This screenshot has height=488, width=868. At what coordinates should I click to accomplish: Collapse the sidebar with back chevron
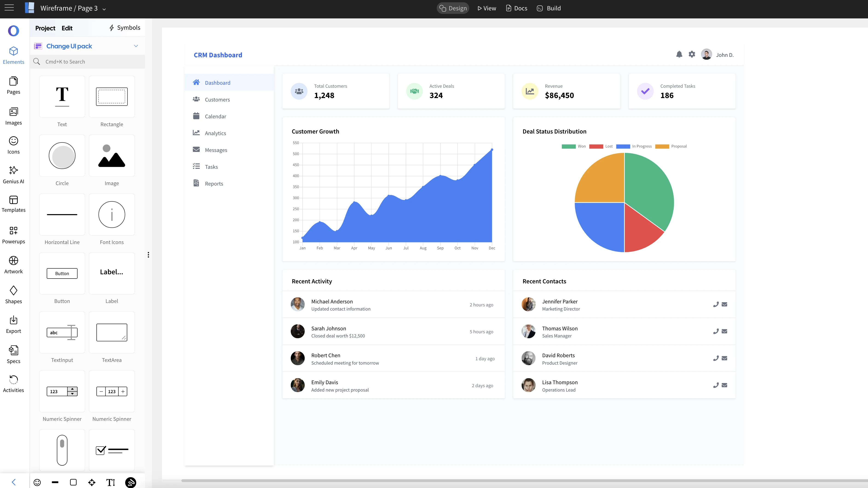pyautogui.click(x=14, y=482)
